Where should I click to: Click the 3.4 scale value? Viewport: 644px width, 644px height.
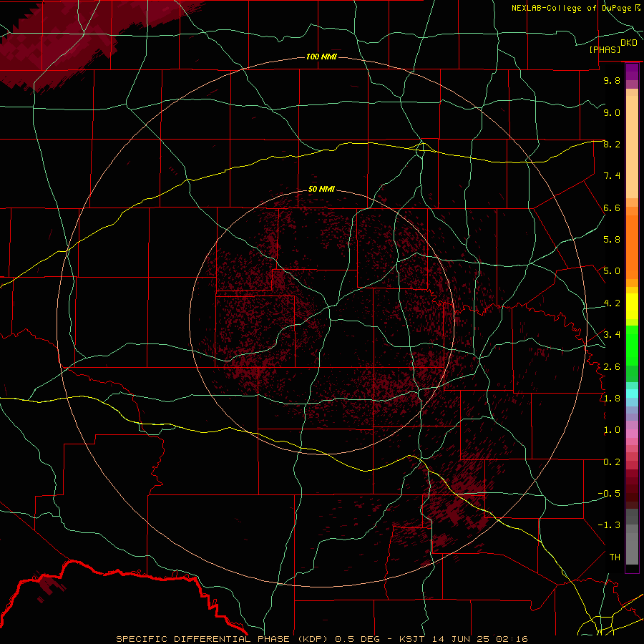click(x=612, y=335)
